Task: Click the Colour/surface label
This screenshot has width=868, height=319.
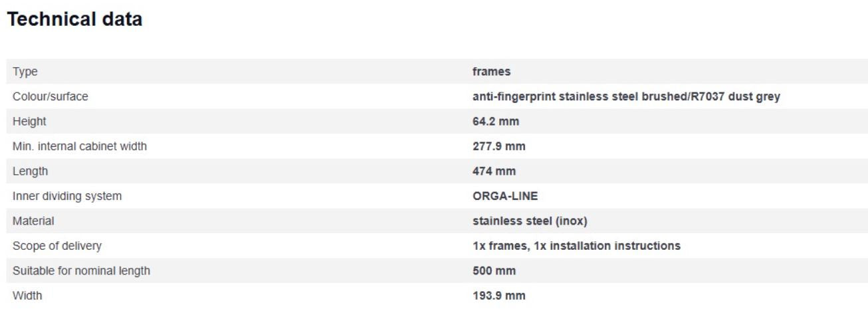Action: [51, 96]
